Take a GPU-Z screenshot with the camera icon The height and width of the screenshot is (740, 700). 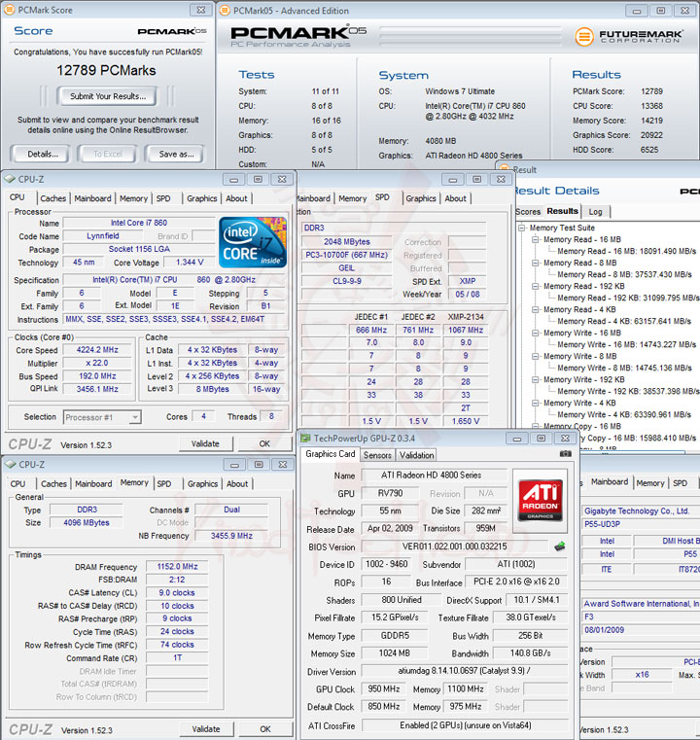pos(565,454)
